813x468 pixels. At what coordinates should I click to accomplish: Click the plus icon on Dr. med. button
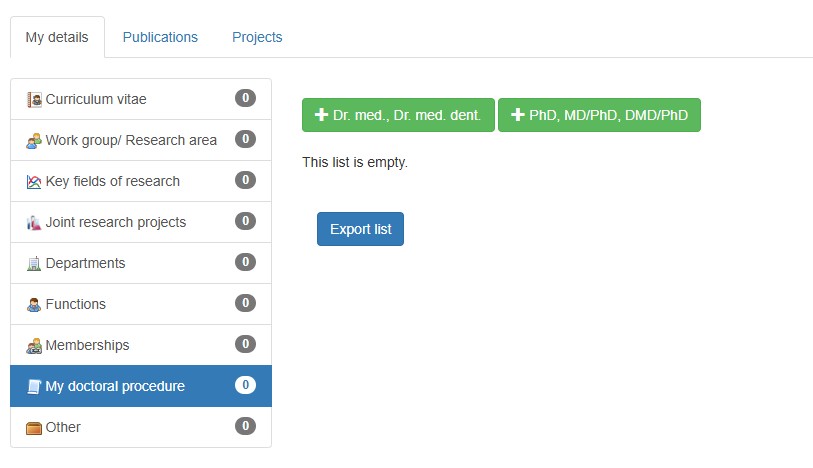click(x=321, y=115)
